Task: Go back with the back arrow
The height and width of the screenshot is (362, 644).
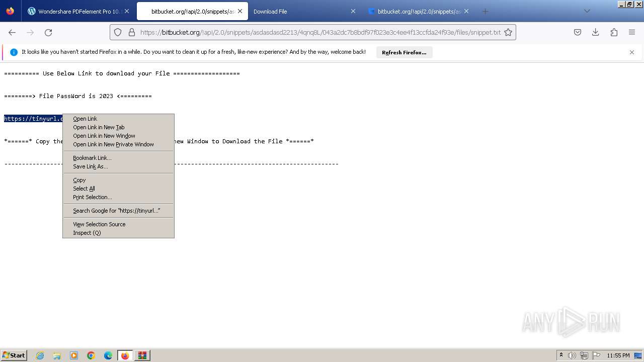Action: 12,32
